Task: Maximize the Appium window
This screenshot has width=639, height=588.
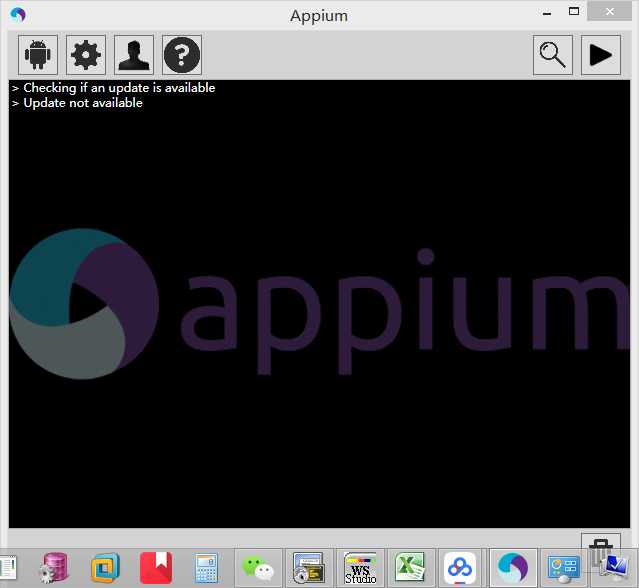Action: click(574, 11)
